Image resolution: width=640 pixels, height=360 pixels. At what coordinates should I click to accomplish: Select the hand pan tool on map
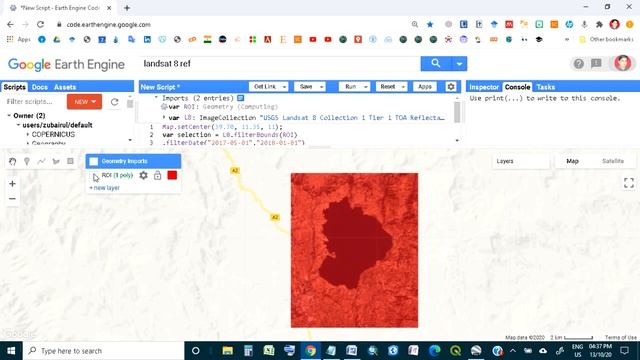coord(12,162)
